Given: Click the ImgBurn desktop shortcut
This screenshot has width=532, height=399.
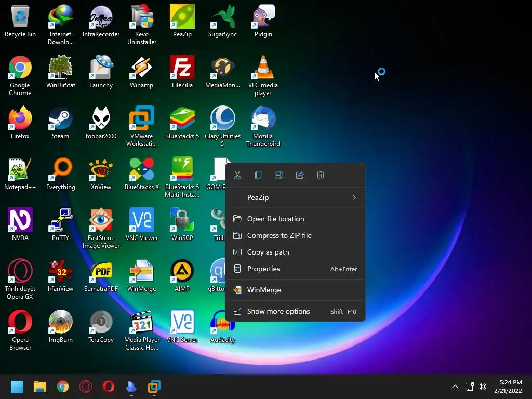Looking at the screenshot, I should pyautogui.click(x=60, y=326).
